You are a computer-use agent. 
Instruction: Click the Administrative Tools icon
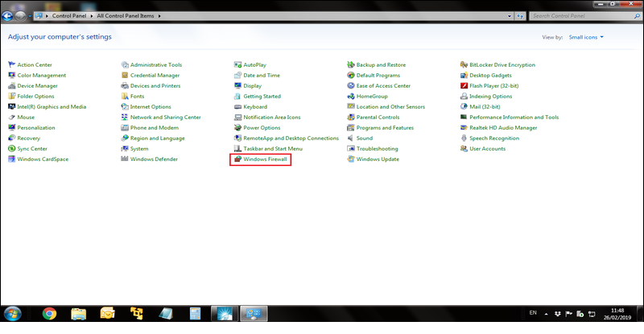click(125, 64)
